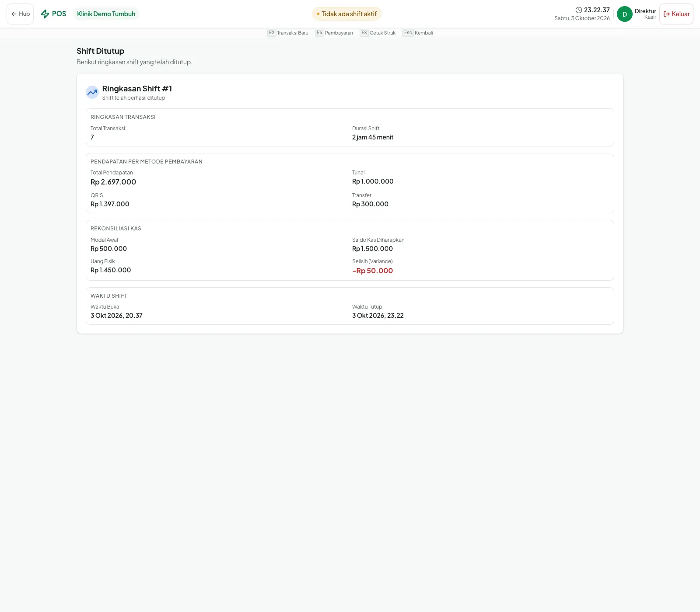The width and height of the screenshot is (700, 612).
Task: Select the Tunai amount Rp 1.000.000
Action: 373,181
